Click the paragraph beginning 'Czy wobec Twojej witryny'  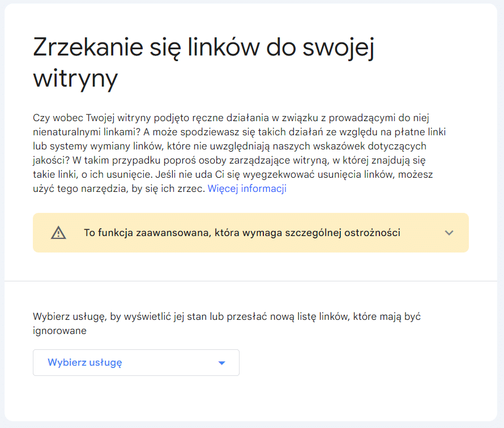coord(239,153)
